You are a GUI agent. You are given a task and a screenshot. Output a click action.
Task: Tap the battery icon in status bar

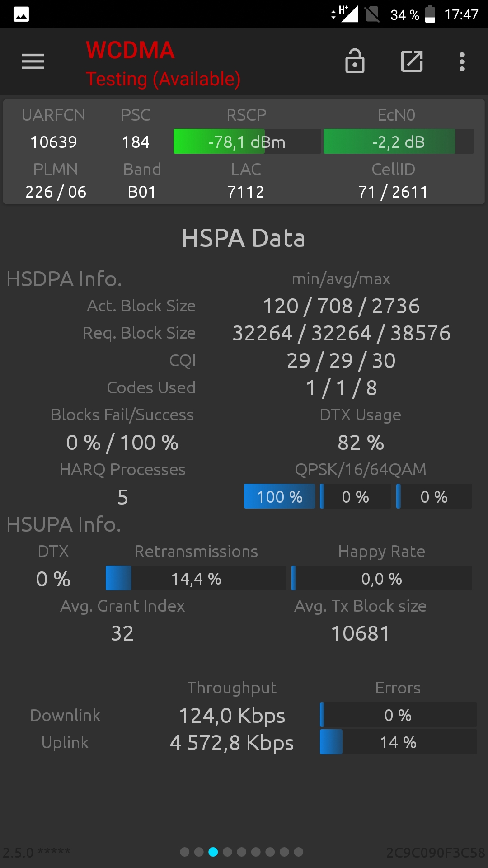pyautogui.click(x=430, y=14)
